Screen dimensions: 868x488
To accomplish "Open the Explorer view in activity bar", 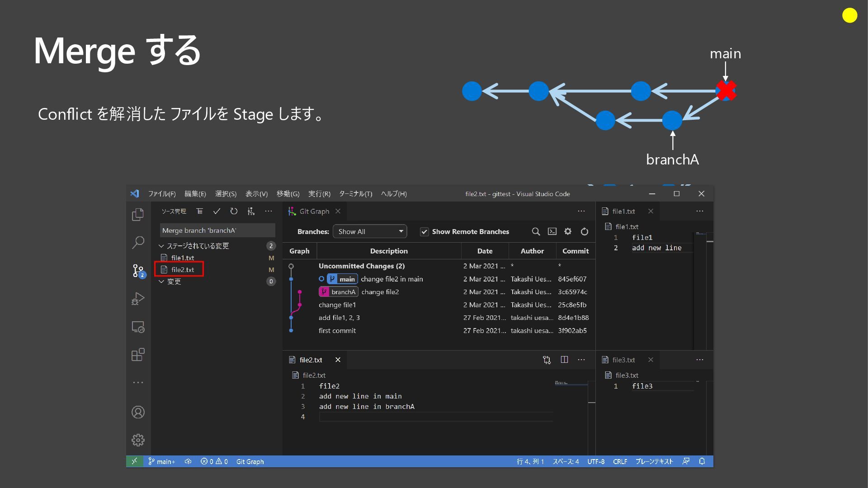I will point(138,215).
